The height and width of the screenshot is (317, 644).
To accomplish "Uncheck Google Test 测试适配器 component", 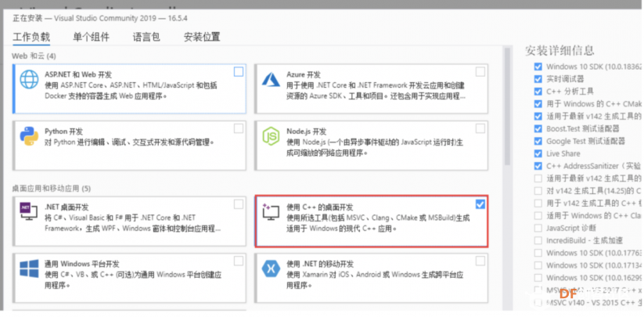I will (x=538, y=141).
